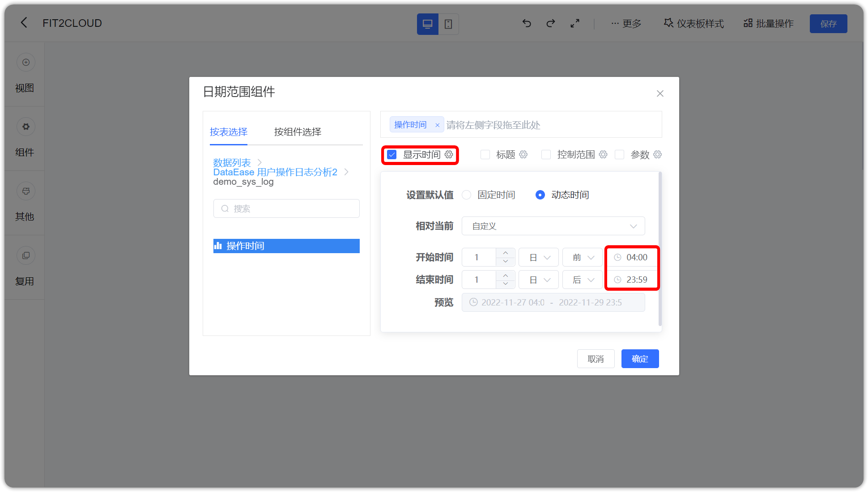Open the 更多 menu
The height and width of the screenshot is (492, 868).
(626, 23)
